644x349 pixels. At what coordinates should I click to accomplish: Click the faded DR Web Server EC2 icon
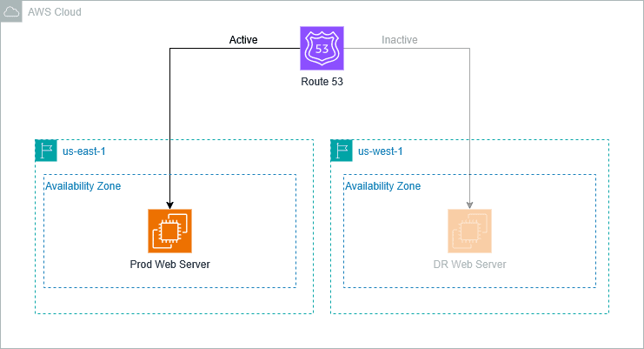tap(469, 231)
